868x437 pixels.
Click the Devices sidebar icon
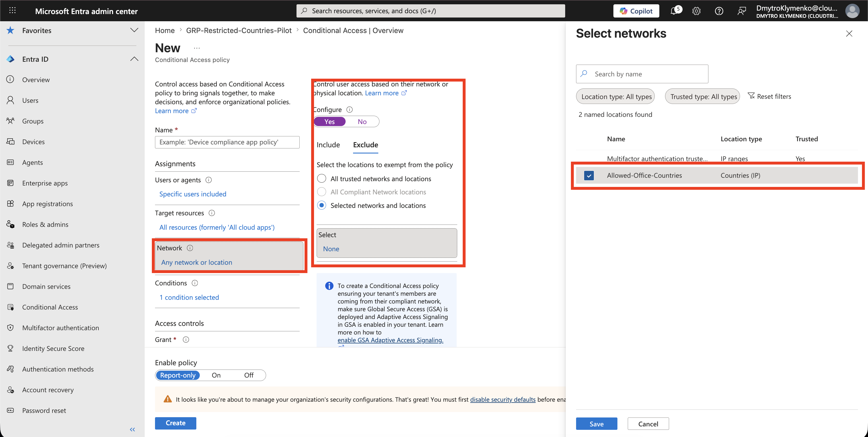point(10,142)
